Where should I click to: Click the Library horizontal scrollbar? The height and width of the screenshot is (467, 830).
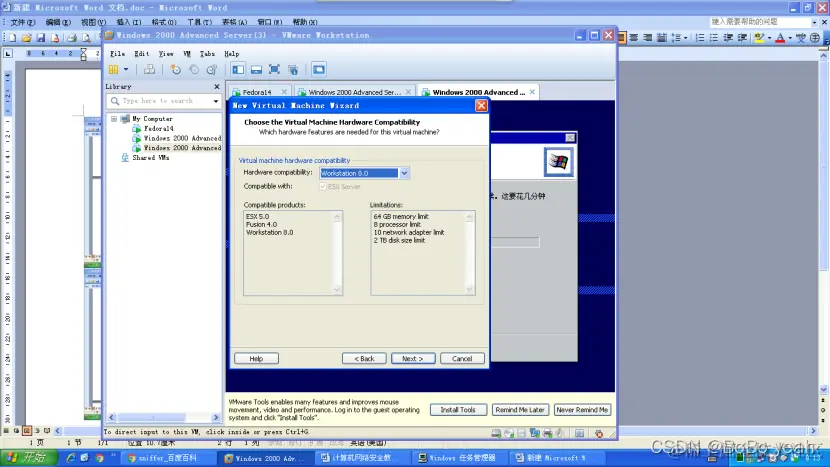(x=164, y=417)
